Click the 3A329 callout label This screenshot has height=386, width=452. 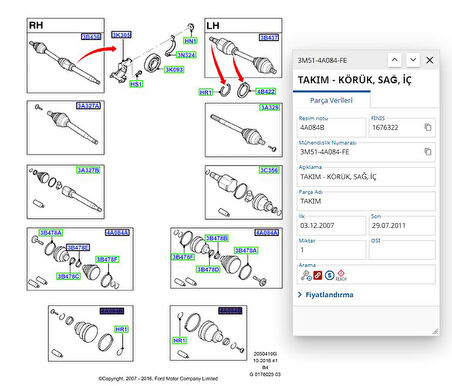269,107
